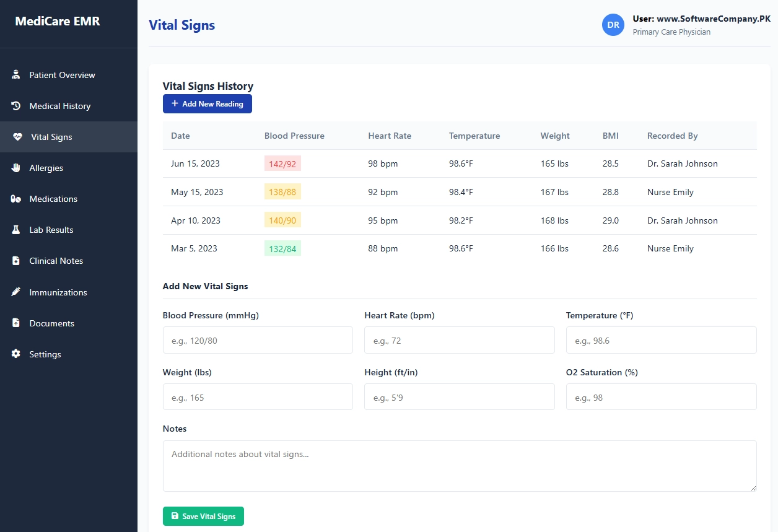
Task: Focus the O2 Saturation input field
Action: (x=661, y=397)
